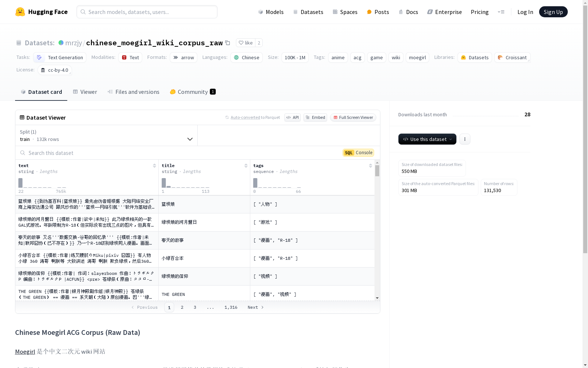Viewport: 588px width, 368px height.
Task: Click the cc-by-4.0 license tag
Action: (x=54, y=70)
